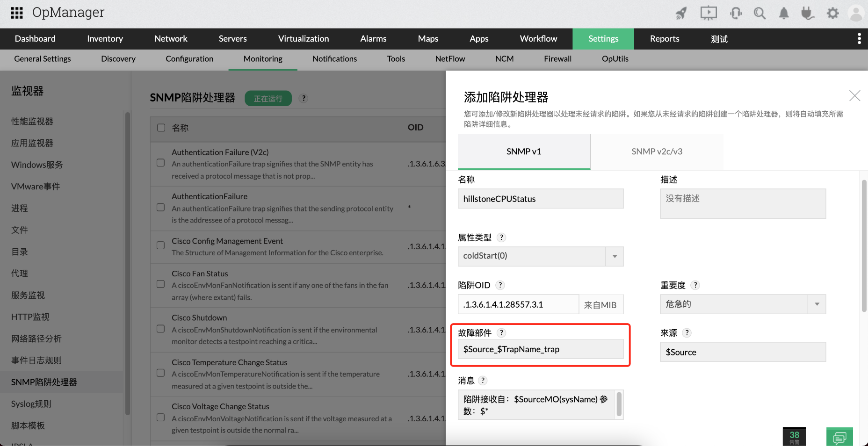This screenshot has width=868, height=447.
Task: Open the Workflow menu
Action: [x=539, y=39]
